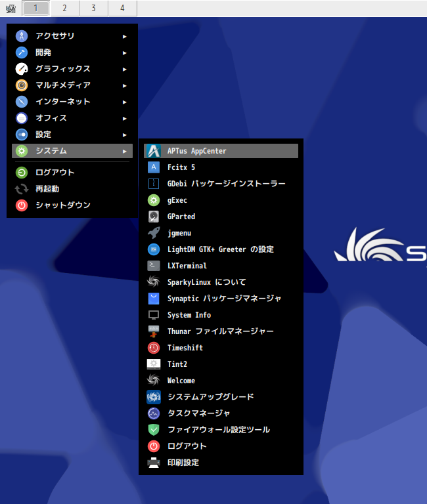This screenshot has width=427, height=504.
Task: Click the タスクマネージャ label
Action: (x=199, y=413)
